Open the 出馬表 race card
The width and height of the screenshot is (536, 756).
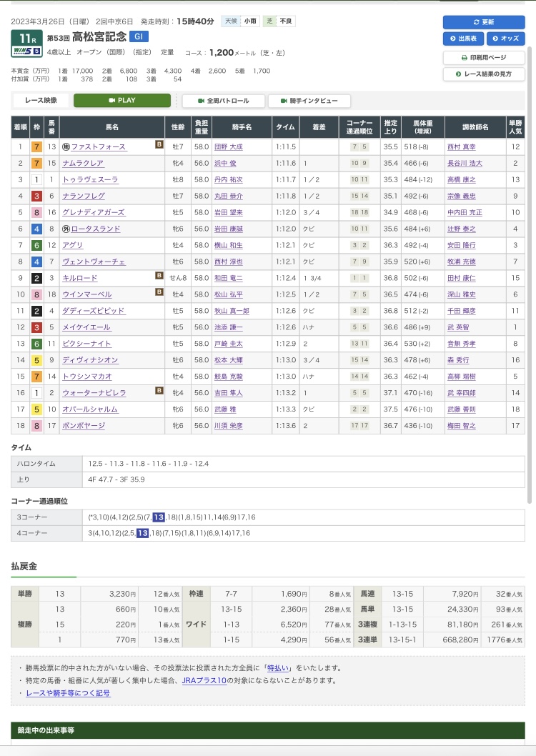(462, 39)
